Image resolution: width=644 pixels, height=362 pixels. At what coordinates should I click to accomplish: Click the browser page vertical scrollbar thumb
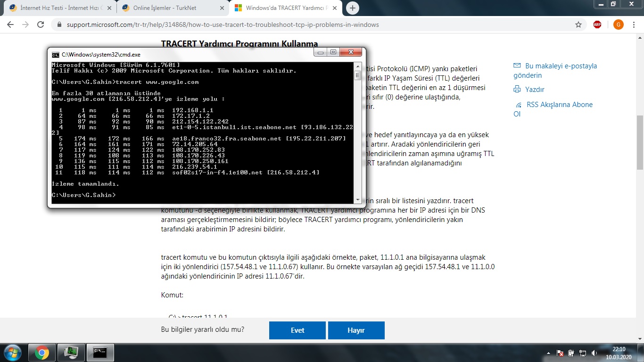point(640,142)
